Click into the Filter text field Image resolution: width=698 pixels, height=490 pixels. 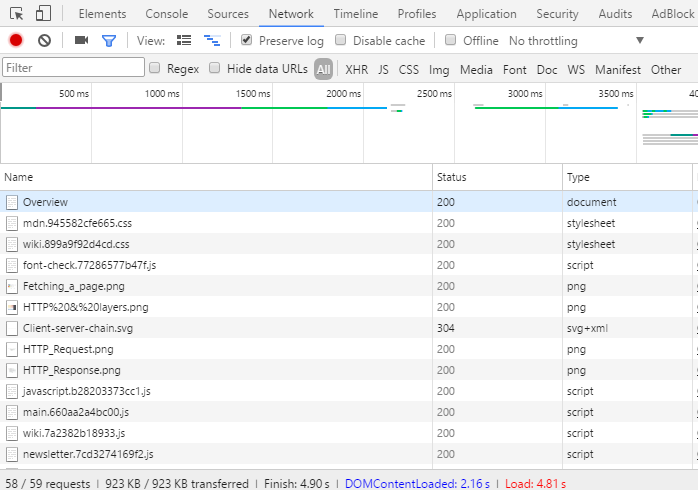pyautogui.click(x=73, y=68)
